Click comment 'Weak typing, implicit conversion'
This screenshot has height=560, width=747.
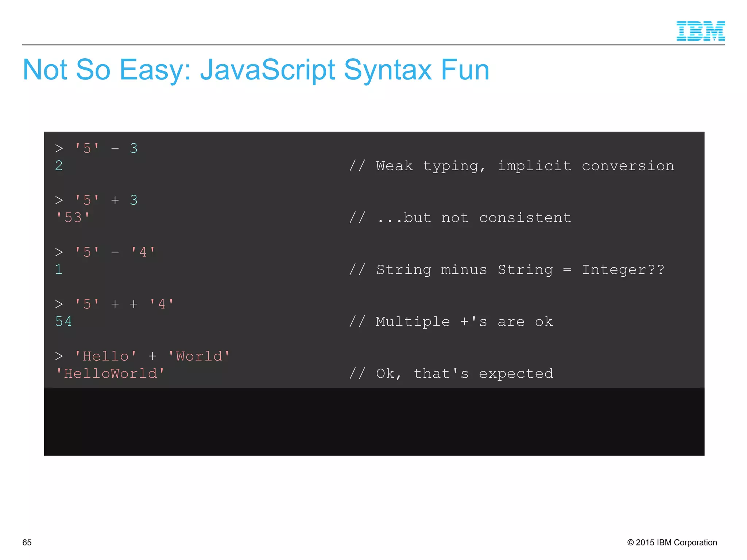[511, 166]
